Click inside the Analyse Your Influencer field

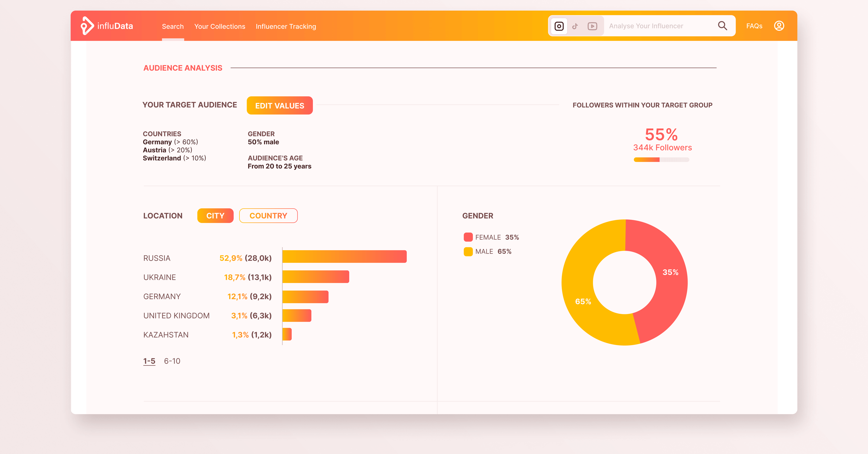pos(657,25)
